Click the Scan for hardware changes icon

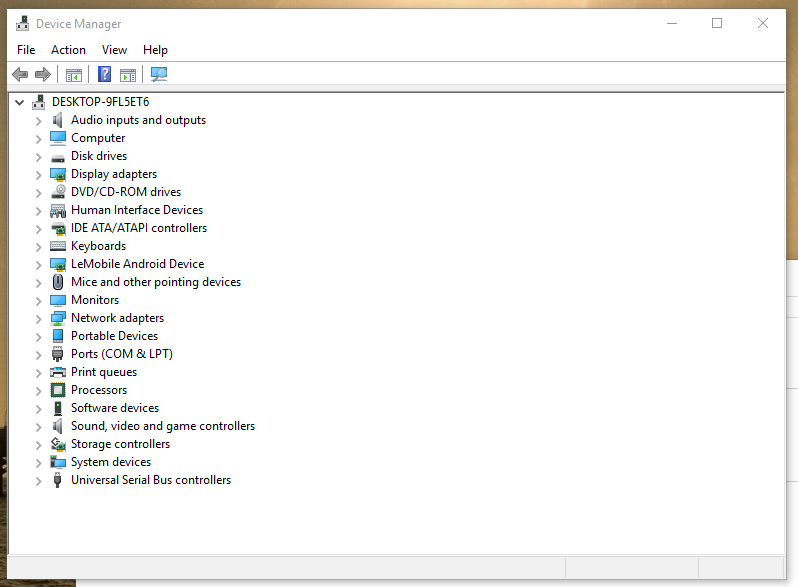click(158, 75)
